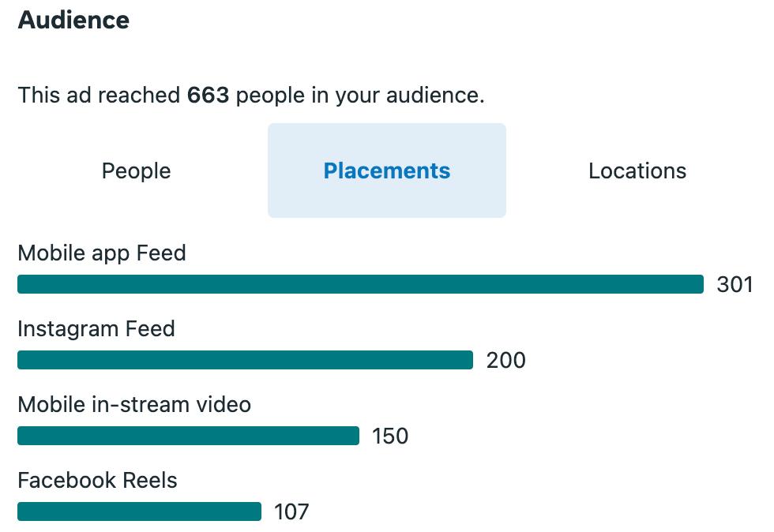
Task: Click the Instagram Feed label
Action: pos(96,329)
